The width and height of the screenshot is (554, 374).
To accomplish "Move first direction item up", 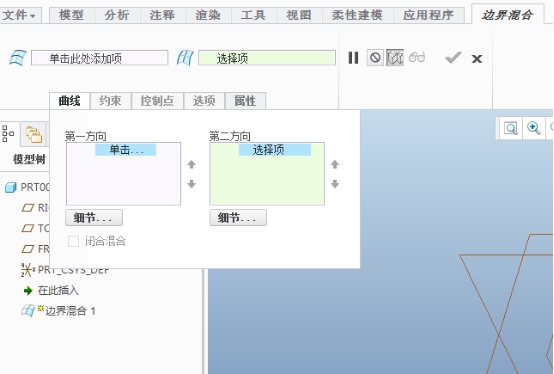I will click(x=191, y=164).
